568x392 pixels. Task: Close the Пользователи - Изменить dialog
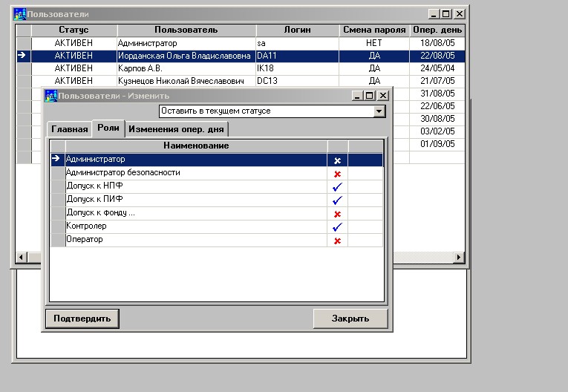383,96
